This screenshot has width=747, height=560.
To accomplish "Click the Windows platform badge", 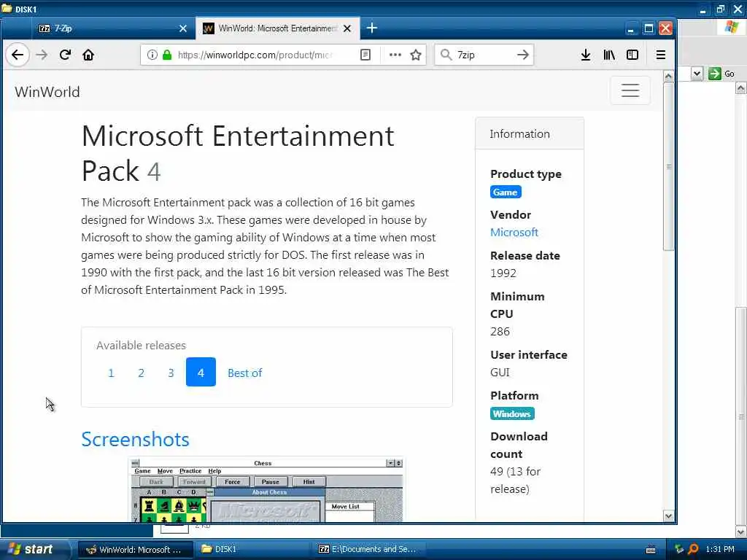I will [x=512, y=413].
